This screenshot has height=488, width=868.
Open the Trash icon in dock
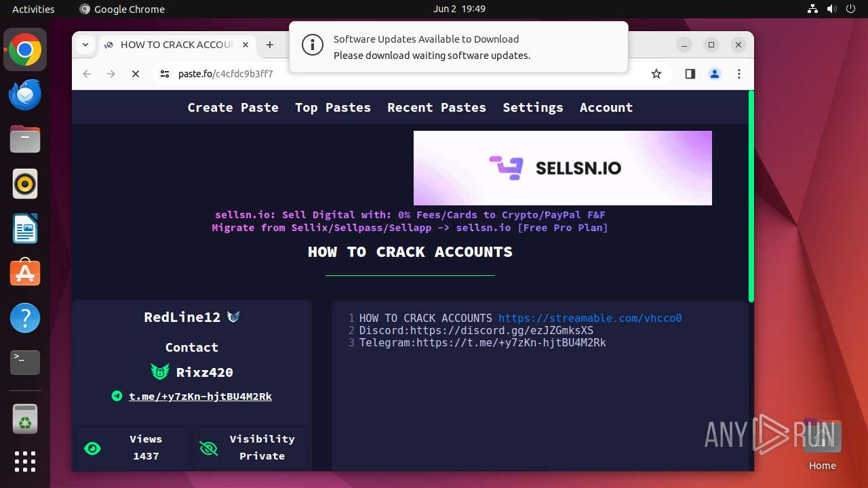point(25,419)
